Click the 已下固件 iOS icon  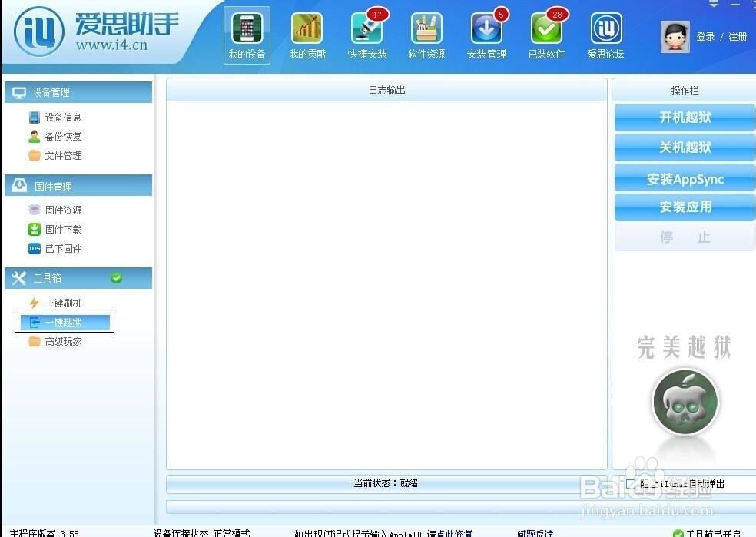click(35, 248)
